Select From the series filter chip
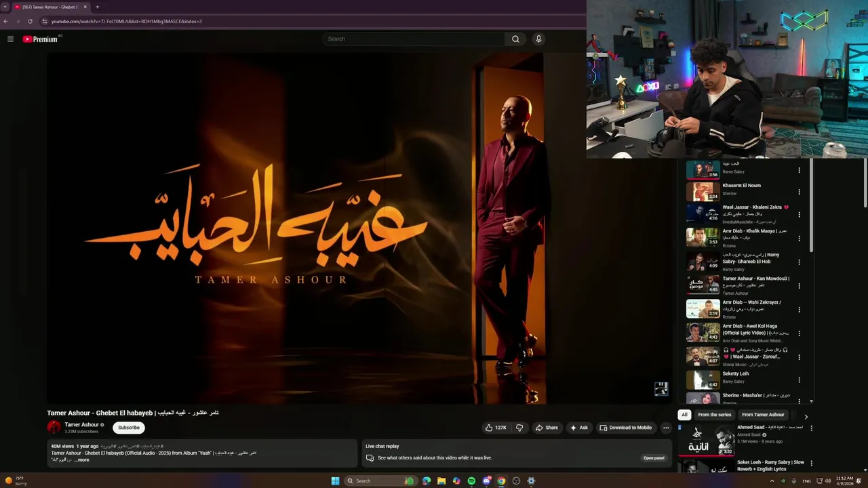 click(715, 415)
